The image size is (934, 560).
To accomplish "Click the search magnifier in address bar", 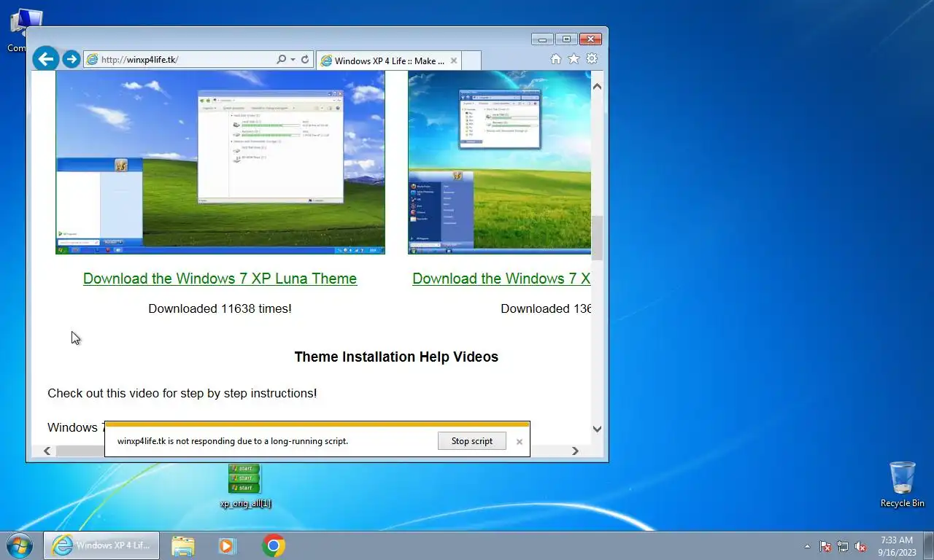I will (281, 60).
